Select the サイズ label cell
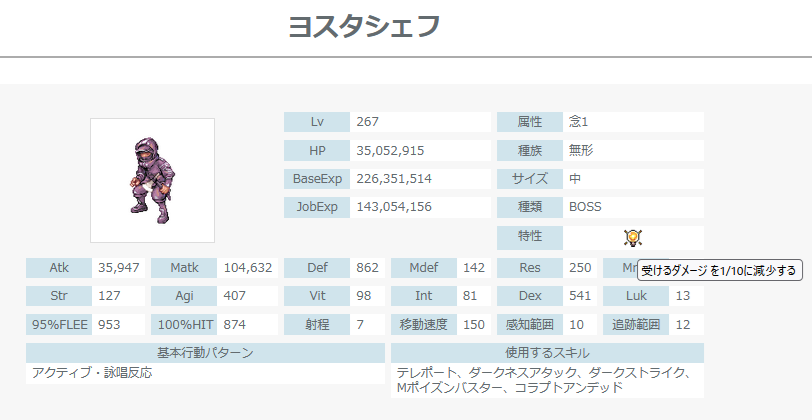Viewport: 812px width, 420px height. 529,179
